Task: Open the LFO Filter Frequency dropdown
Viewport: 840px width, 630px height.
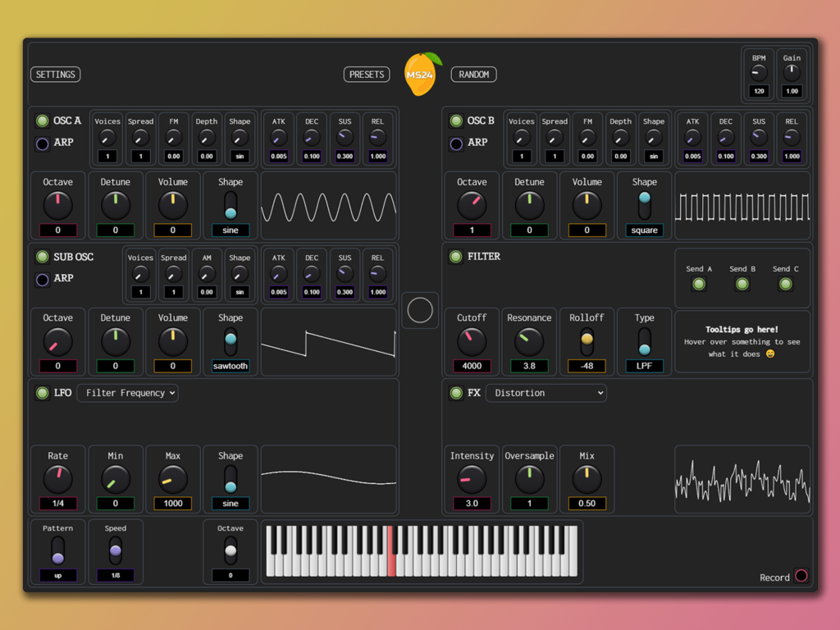Action: click(x=127, y=393)
